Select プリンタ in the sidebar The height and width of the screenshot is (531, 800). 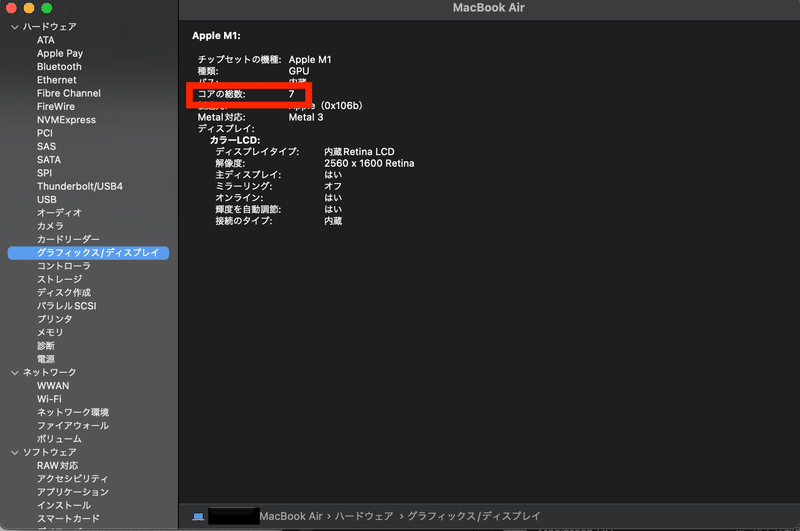(x=55, y=319)
